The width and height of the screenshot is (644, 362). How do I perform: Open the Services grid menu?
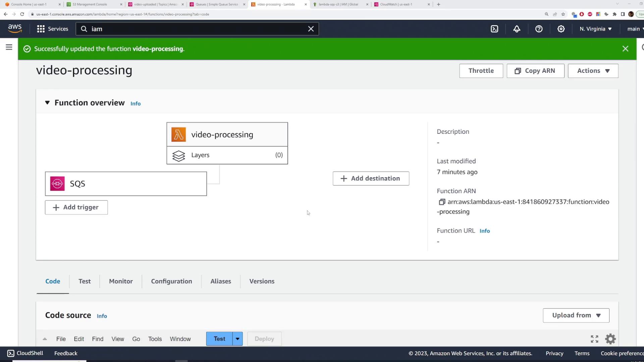coord(53,29)
